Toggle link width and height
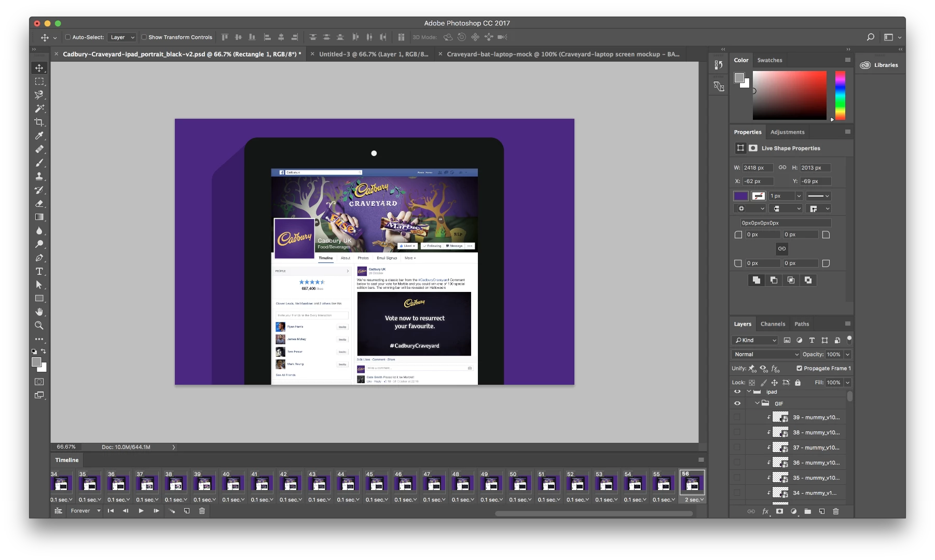Image resolution: width=935 pixels, height=560 pixels. 782,167
